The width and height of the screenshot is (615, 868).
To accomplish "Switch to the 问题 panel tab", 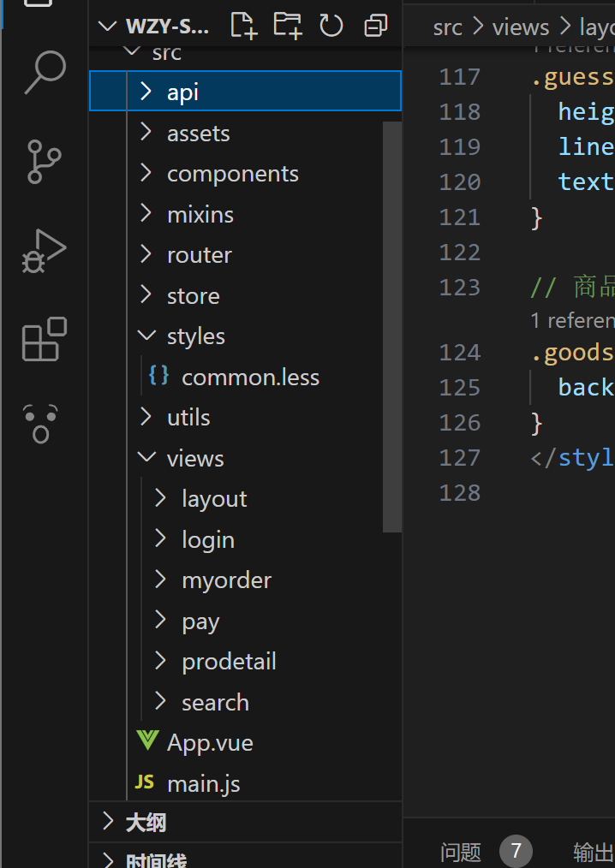I will tap(461, 852).
